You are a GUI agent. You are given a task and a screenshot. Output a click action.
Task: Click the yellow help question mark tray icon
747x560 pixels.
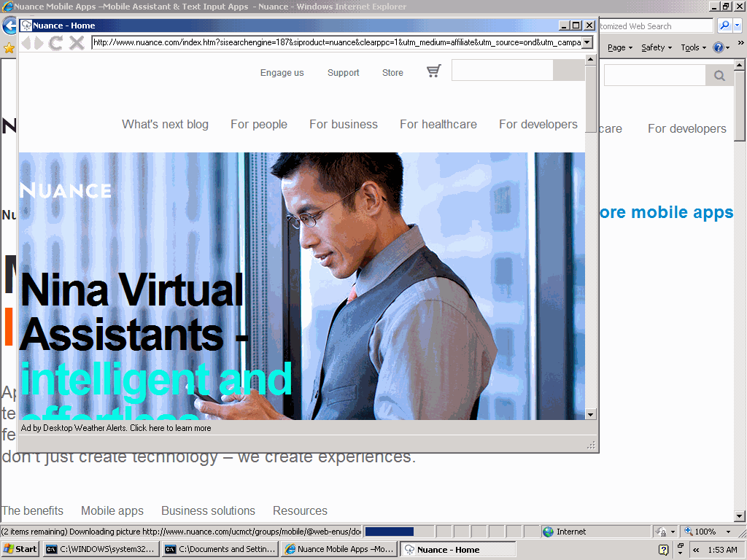click(x=664, y=550)
